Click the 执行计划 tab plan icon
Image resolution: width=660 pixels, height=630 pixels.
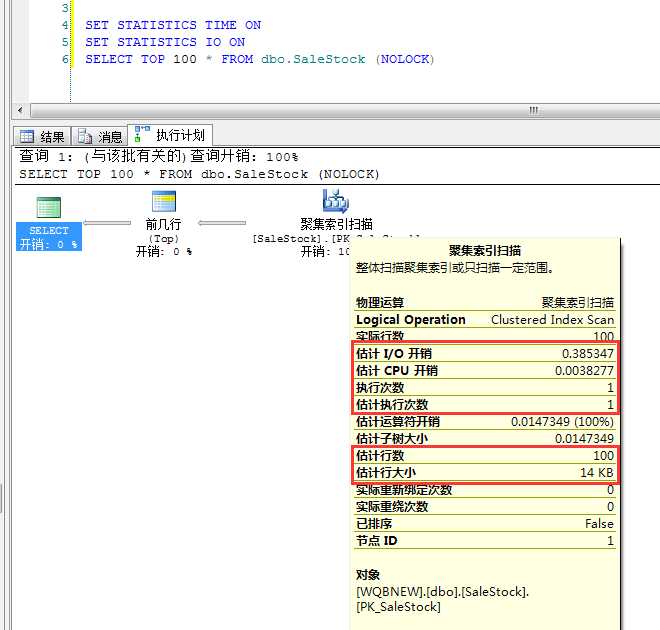click(x=142, y=134)
